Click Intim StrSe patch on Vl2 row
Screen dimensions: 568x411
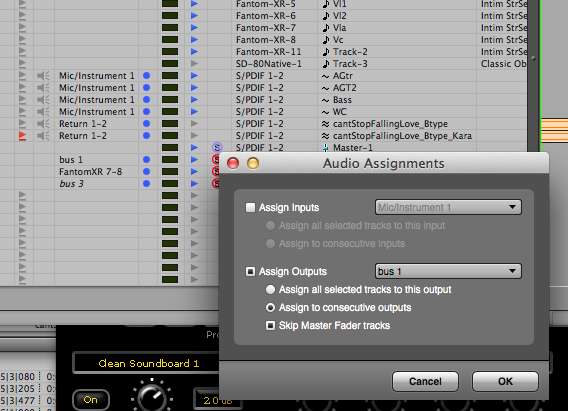[504, 16]
